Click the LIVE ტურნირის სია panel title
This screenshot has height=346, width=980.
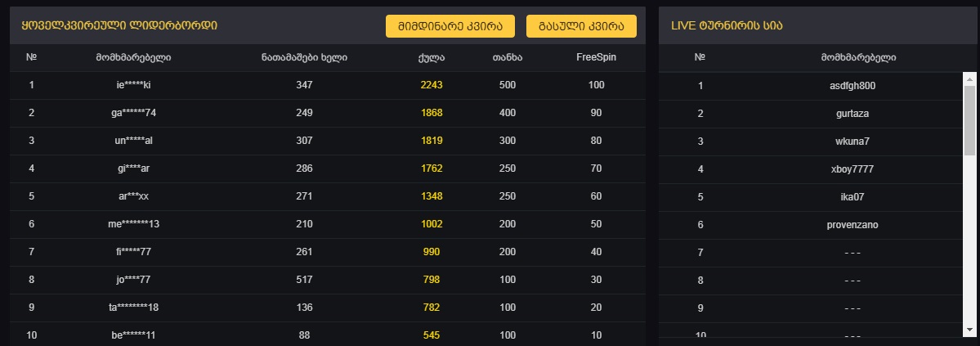click(x=727, y=25)
